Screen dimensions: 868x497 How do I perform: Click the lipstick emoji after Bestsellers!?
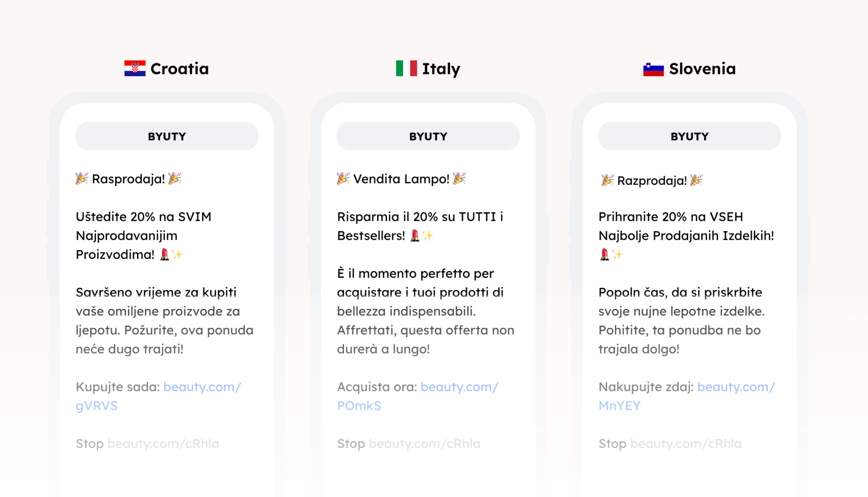(x=415, y=236)
